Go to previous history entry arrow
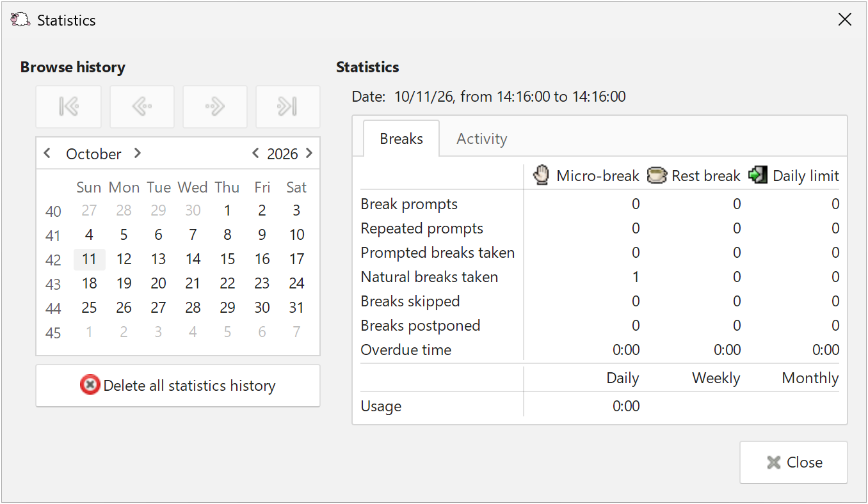Screen dimensions: 868x504 (141, 107)
